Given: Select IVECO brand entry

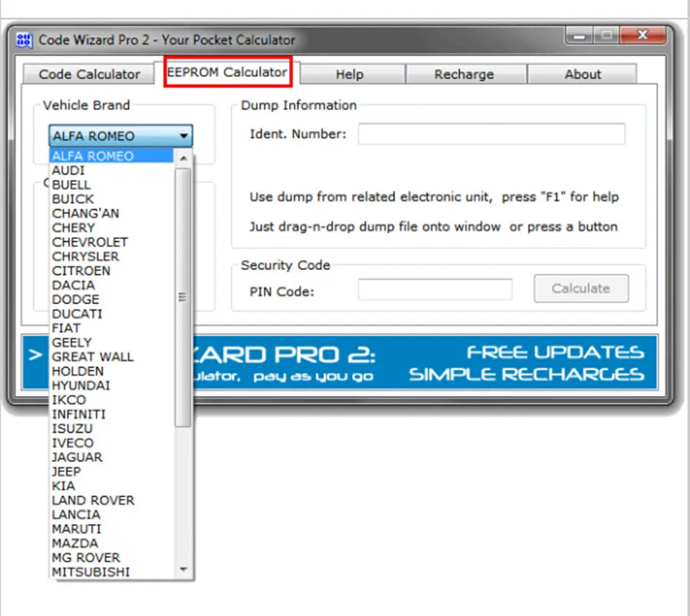Looking at the screenshot, I should tap(111, 443).
